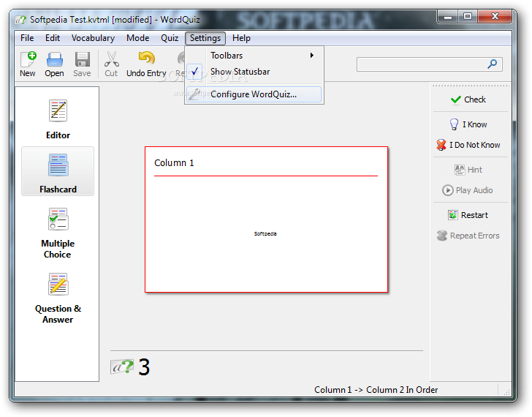Open the Quiz menu

[170, 38]
